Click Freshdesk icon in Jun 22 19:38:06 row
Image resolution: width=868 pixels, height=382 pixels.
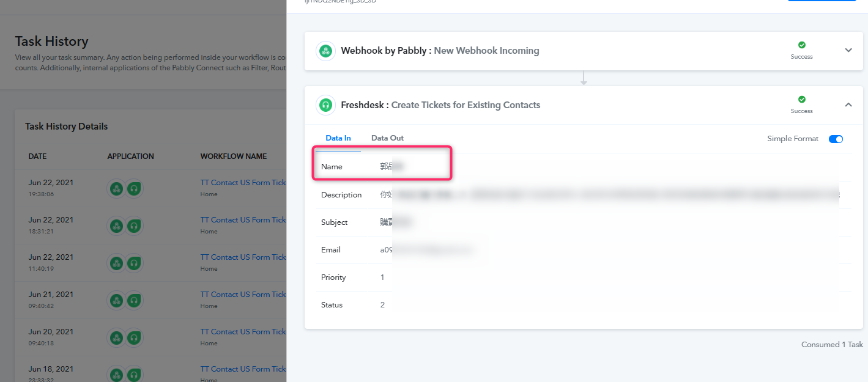click(x=134, y=189)
